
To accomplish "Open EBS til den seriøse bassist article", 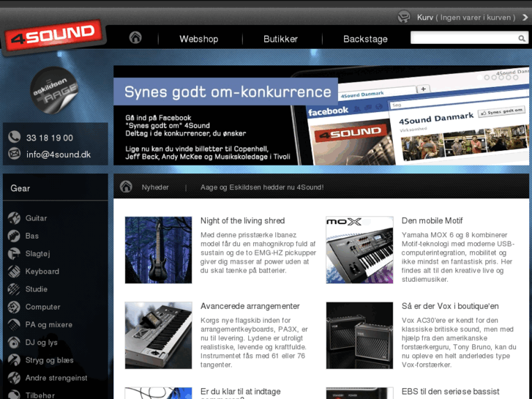I will pos(450,391).
